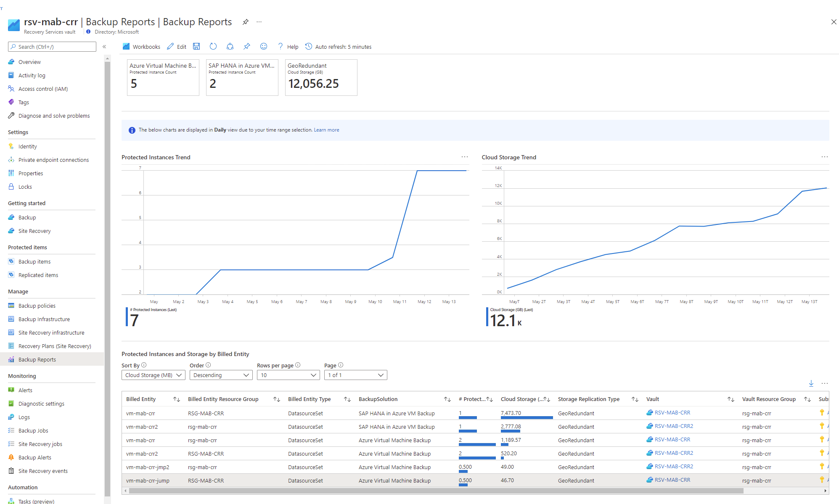Select Backup Alerts from sidebar menu
This screenshot has width=839, height=504.
(34, 457)
